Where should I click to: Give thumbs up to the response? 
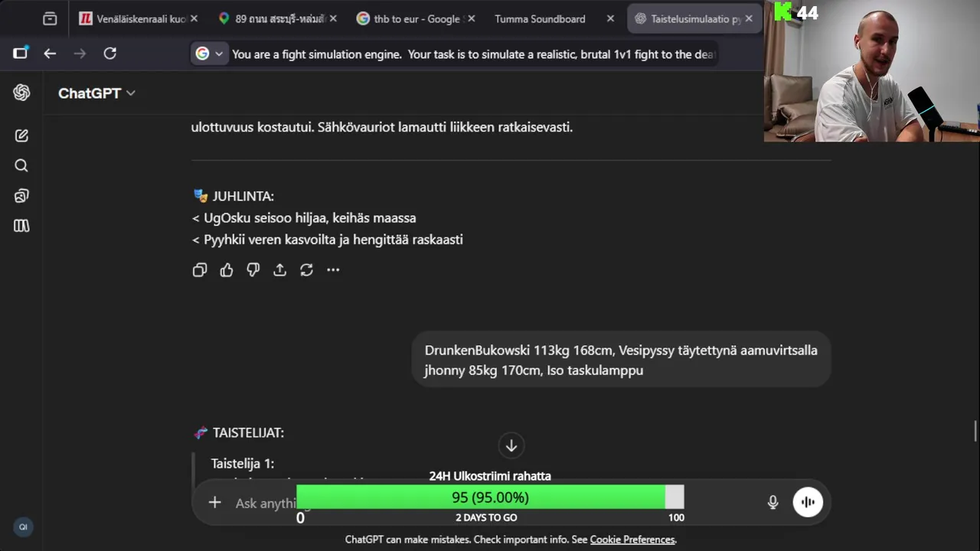click(227, 269)
